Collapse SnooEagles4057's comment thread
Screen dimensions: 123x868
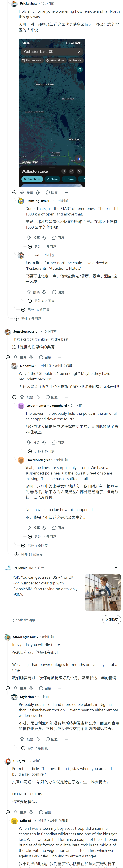[8, 688]
